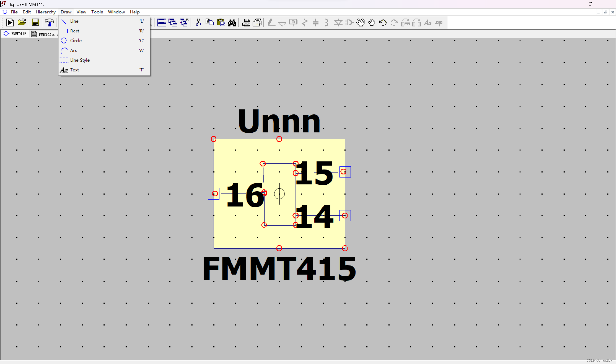Open the Hierarchy menu
Screen dimensions: 616x364
[x=46, y=12]
